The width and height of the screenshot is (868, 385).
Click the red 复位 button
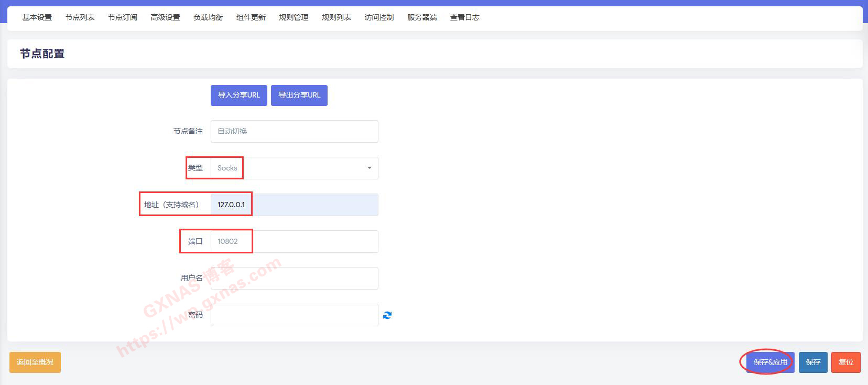click(845, 362)
